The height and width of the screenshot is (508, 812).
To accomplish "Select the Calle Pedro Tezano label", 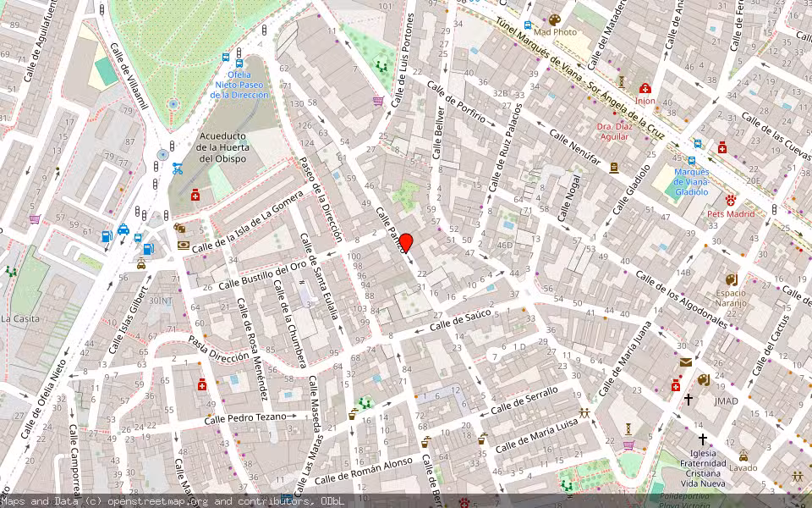I will coord(245,419).
